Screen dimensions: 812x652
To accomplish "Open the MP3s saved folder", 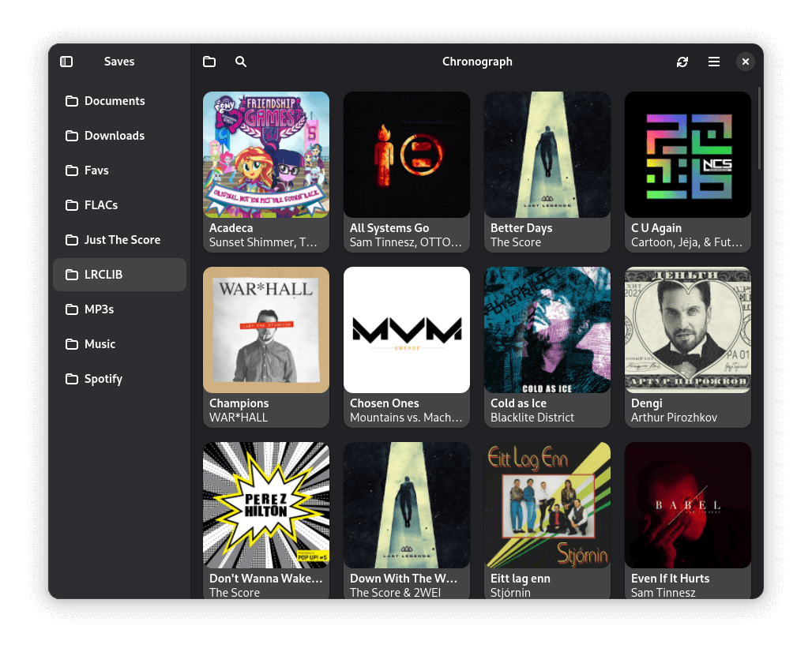I will pos(119,309).
